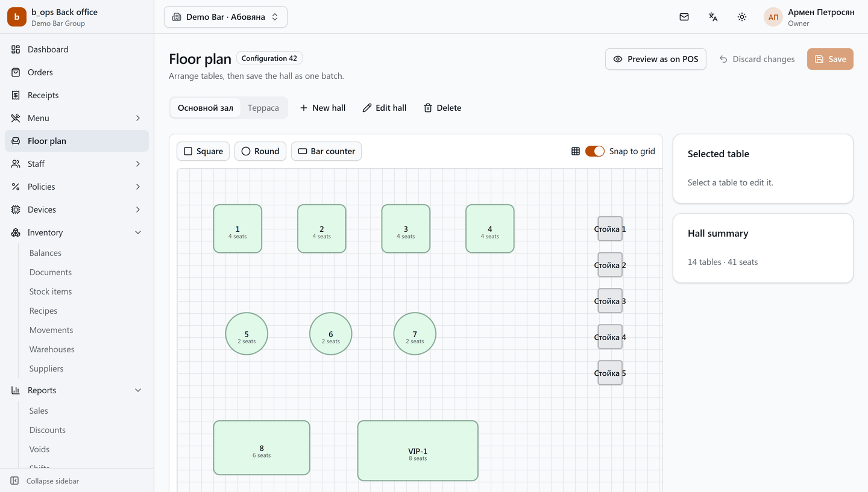
Task: Select round table 5 on the canvas
Action: click(x=247, y=334)
